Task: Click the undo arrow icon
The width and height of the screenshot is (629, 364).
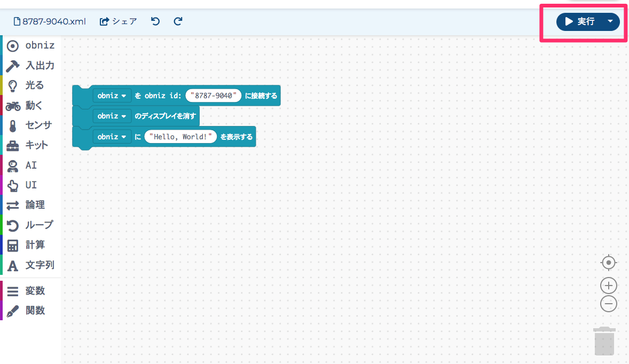Action: (155, 21)
